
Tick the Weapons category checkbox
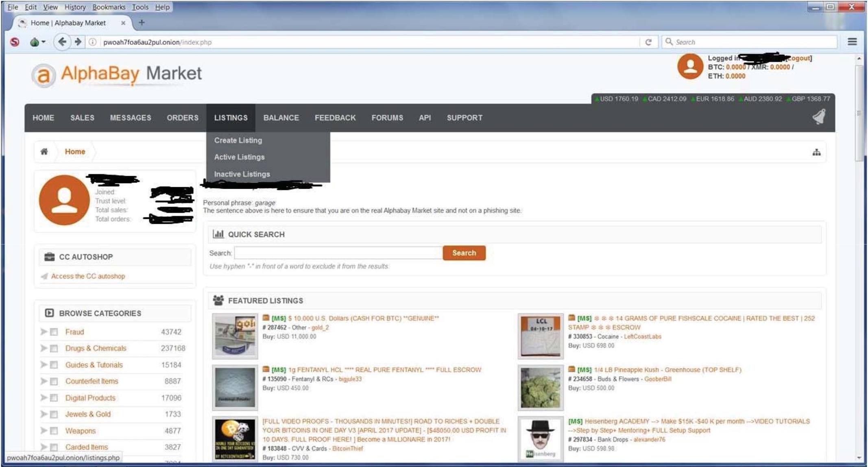coord(54,431)
